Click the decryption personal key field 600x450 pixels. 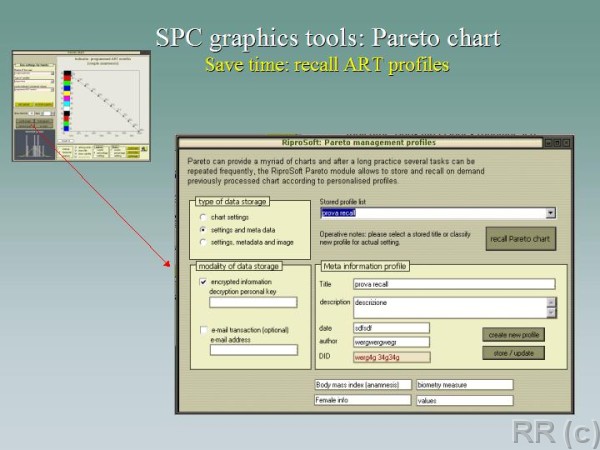(253, 302)
